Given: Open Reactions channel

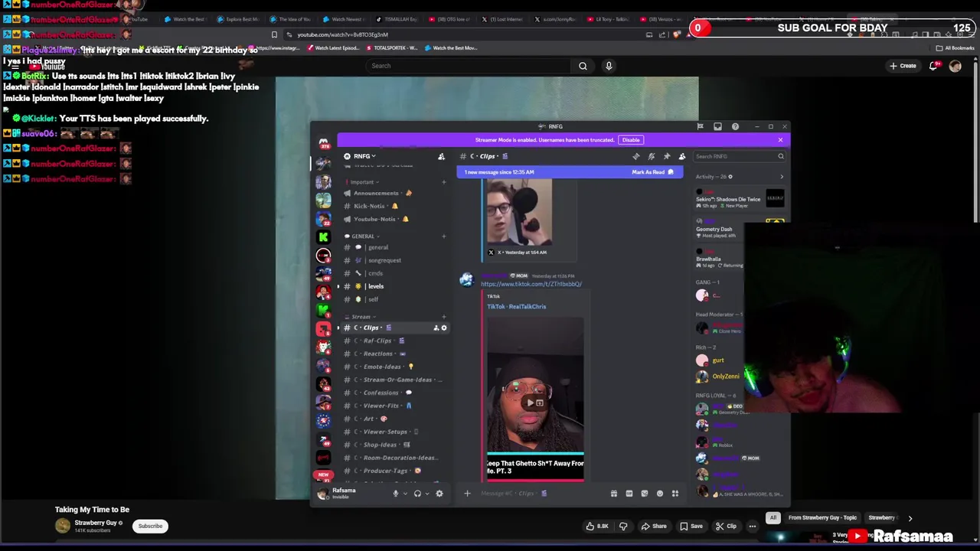Looking at the screenshot, I should 394,354.
